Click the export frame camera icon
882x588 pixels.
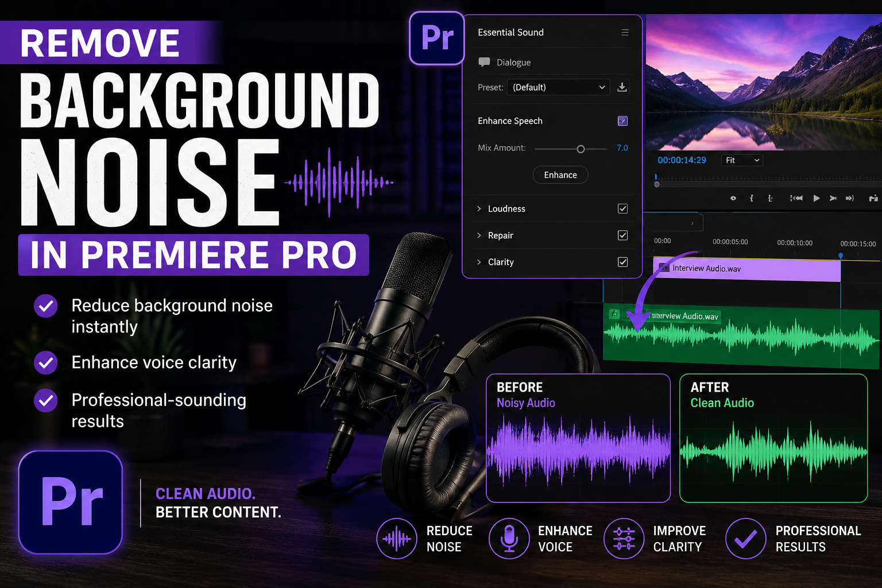click(x=873, y=198)
